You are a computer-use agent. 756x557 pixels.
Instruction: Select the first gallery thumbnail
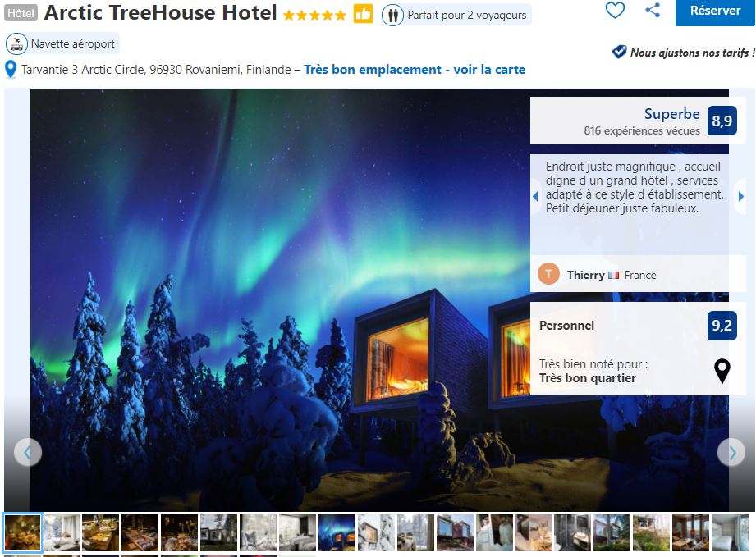(23, 532)
